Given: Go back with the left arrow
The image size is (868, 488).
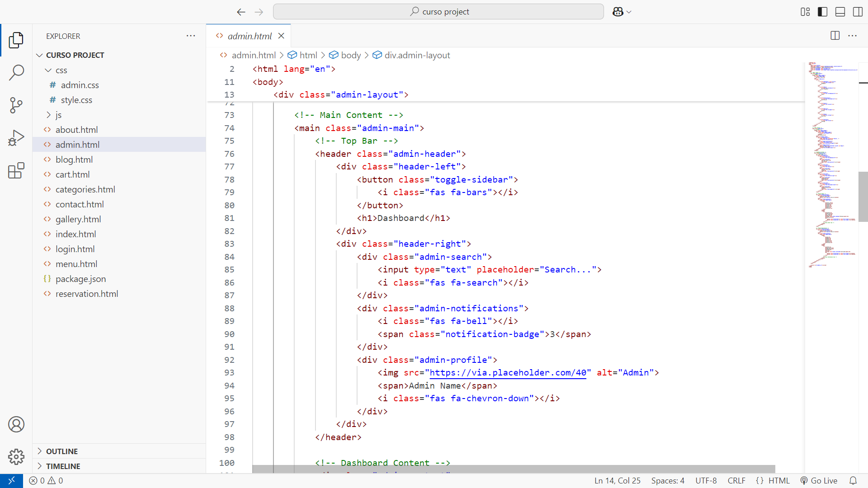Looking at the screenshot, I should (x=241, y=12).
